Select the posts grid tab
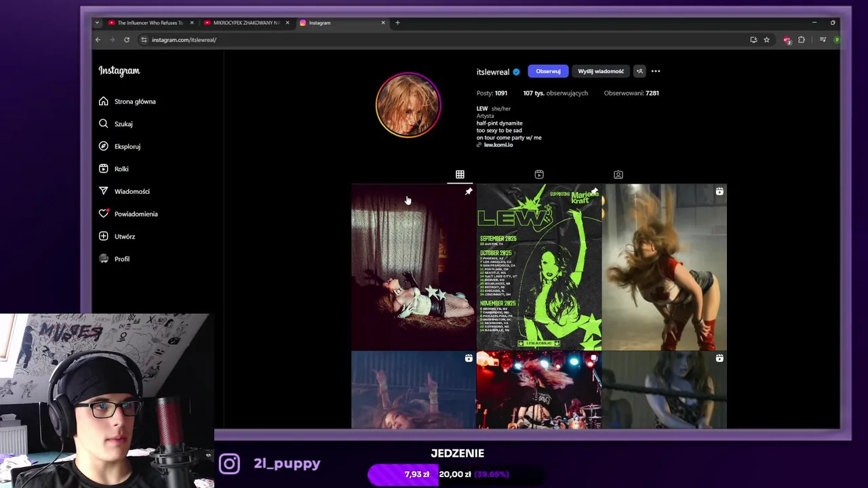Image resolution: width=868 pixels, height=488 pixels. (460, 175)
